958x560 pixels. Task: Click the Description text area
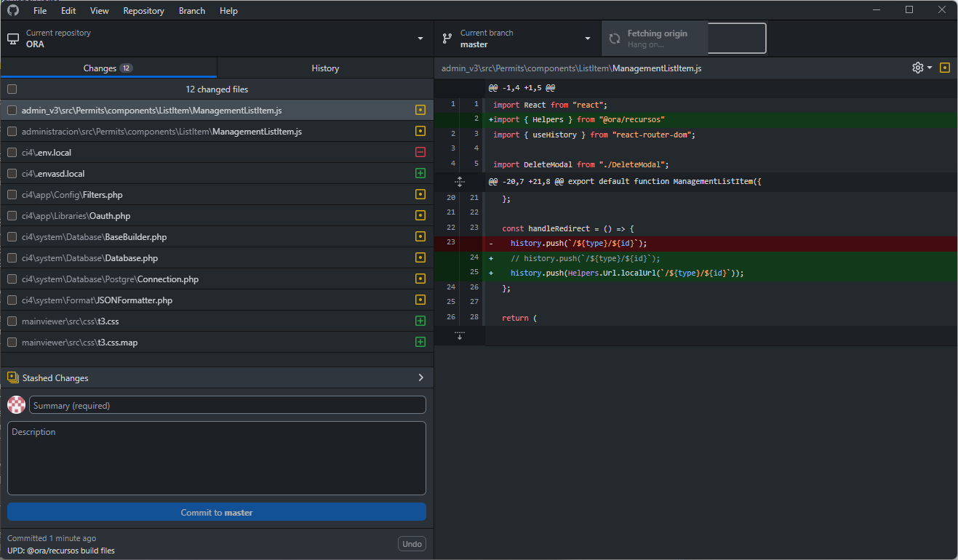pyautogui.click(x=217, y=458)
